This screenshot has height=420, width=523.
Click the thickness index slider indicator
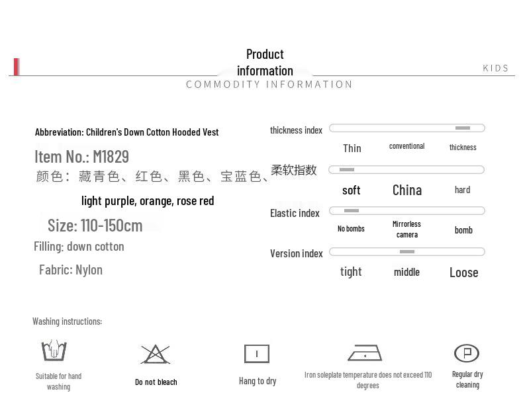pos(463,128)
